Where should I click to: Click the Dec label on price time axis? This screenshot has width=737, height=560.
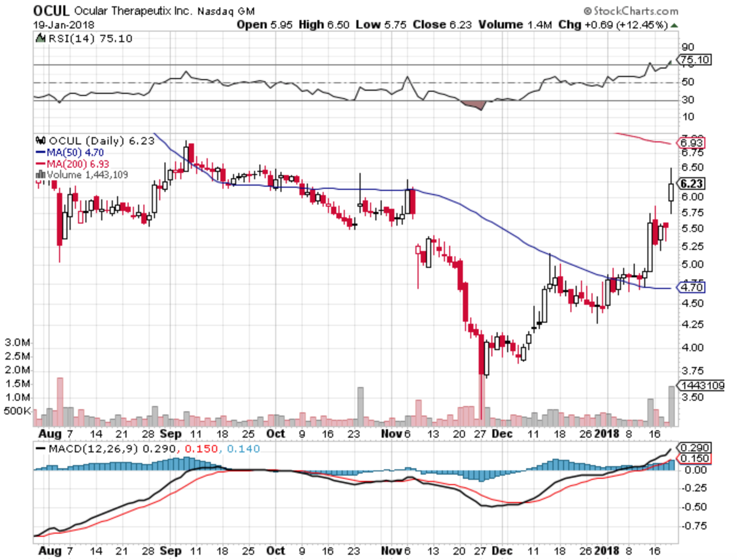coord(501,433)
